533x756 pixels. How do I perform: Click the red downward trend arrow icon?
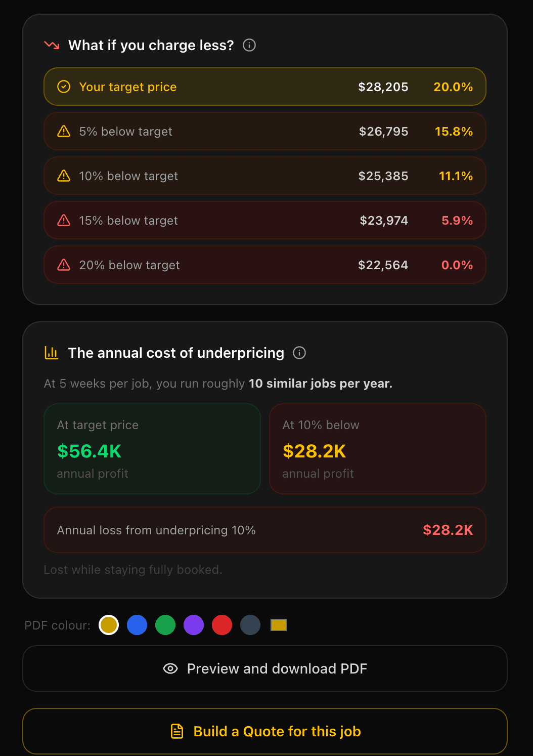[x=52, y=45]
